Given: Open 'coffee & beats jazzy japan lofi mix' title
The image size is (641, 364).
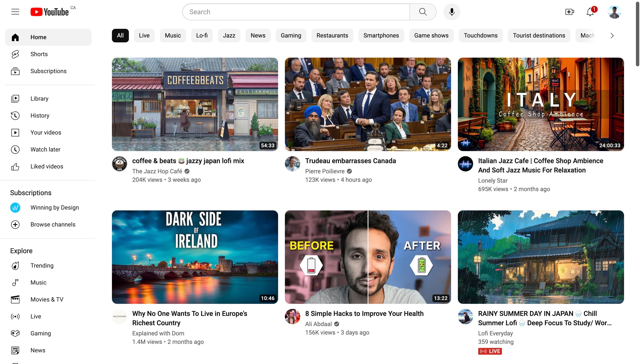Looking at the screenshot, I should pyautogui.click(x=188, y=161).
